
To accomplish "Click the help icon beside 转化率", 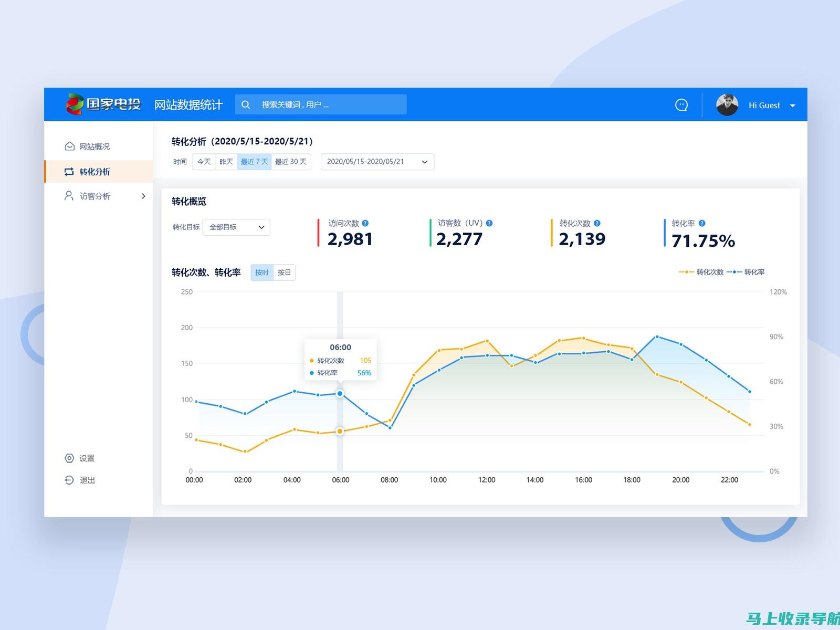I will (x=702, y=223).
